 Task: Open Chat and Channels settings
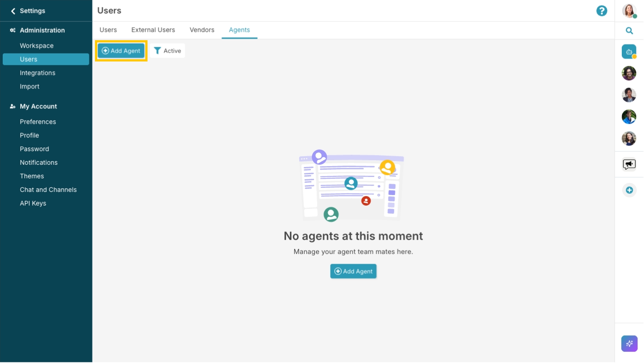pos(48,190)
